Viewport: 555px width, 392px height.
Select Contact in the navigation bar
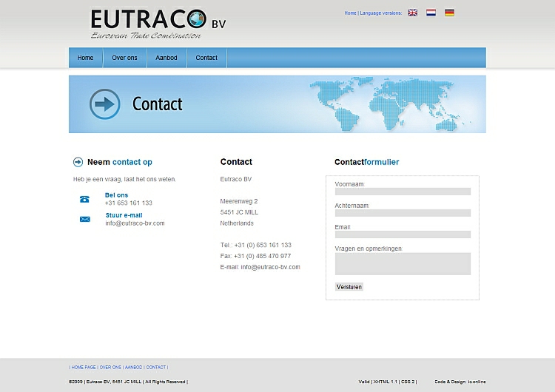tap(206, 58)
